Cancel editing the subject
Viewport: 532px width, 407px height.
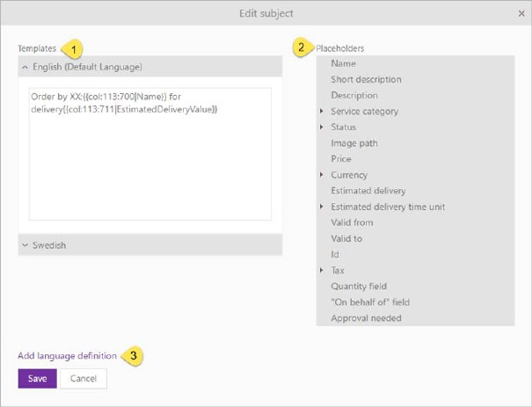pyautogui.click(x=84, y=378)
